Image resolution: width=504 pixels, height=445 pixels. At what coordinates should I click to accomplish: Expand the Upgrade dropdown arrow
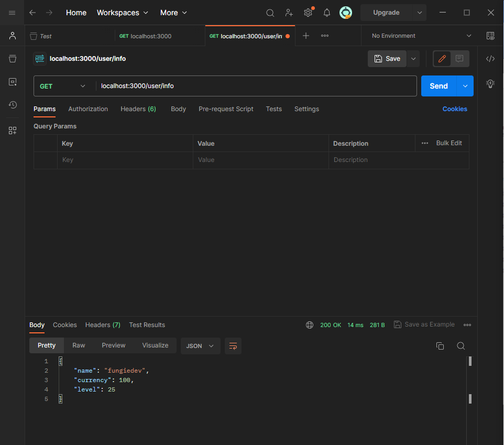point(420,13)
